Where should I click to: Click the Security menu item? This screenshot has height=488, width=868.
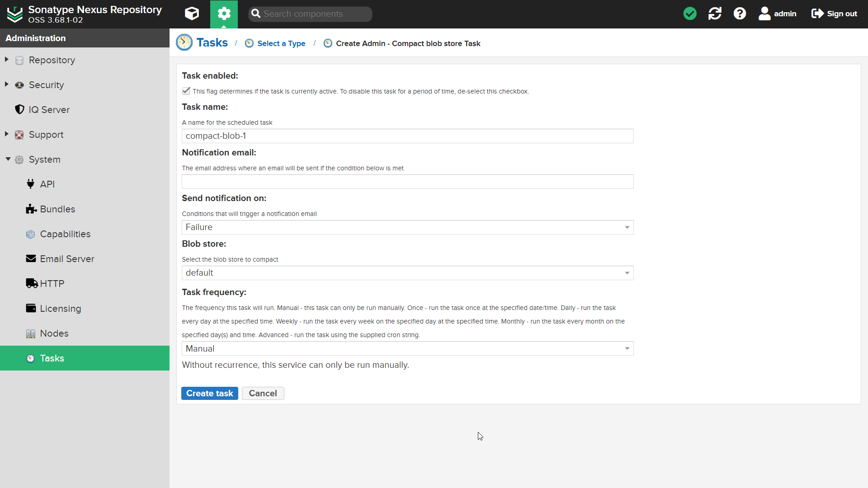click(x=47, y=84)
